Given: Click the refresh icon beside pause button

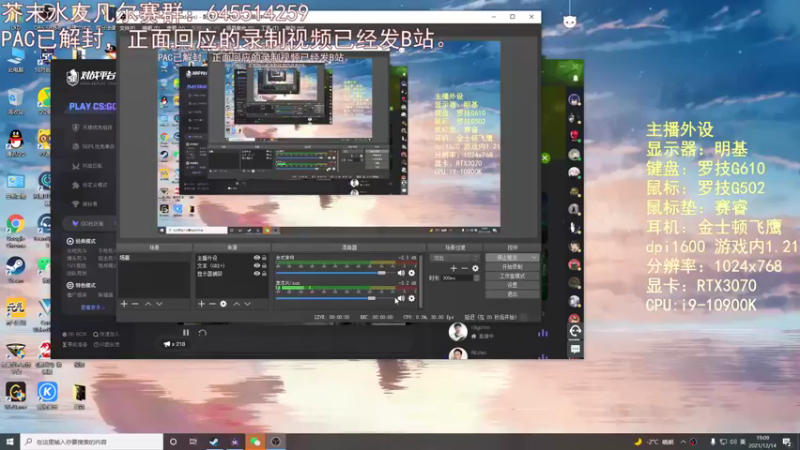Looking at the screenshot, I should (x=203, y=333).
